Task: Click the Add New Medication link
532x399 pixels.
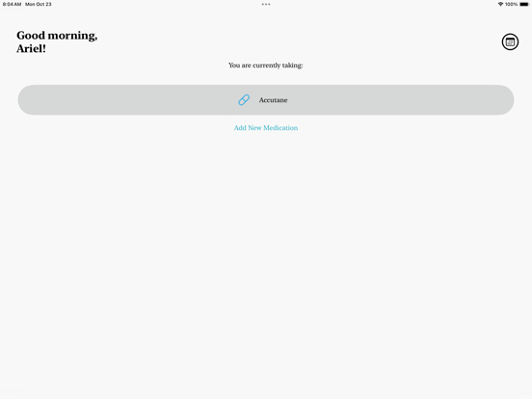Action: (x=266, y=128)
